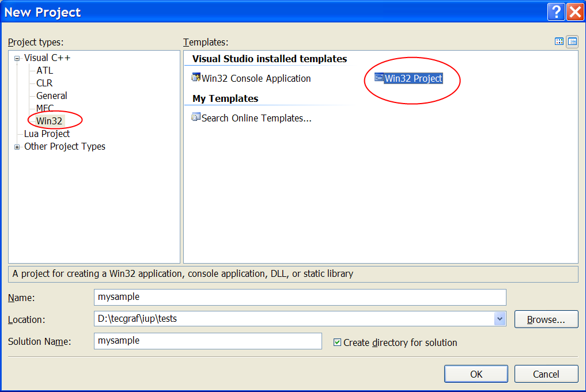
Task: Select Lua Project type
Action: tap(47, 134)
